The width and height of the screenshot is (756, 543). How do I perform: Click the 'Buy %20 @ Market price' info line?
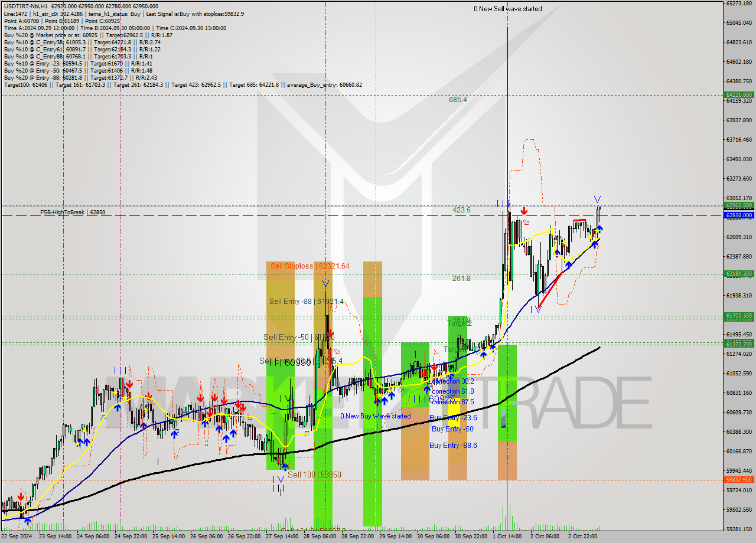pyautogui.click(x=88, y=35)
